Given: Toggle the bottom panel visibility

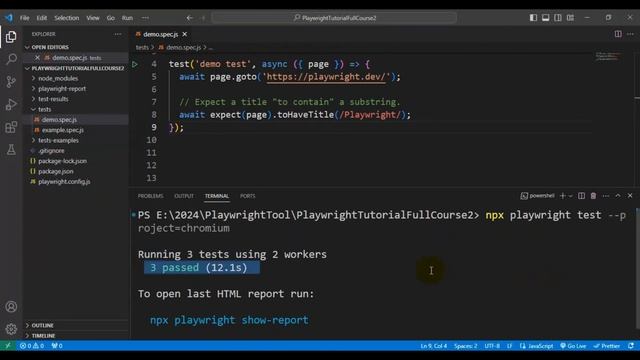Looking at the screenshot, I should click(x=545, y=18).
